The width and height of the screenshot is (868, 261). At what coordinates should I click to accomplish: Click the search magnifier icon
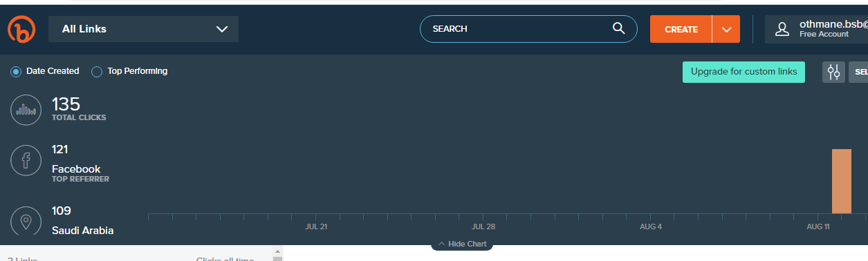tap(618, 28)
